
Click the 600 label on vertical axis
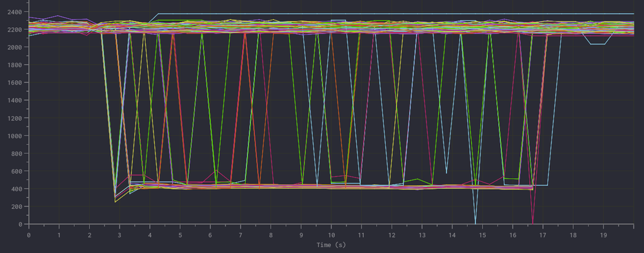(x=16, y=171)
